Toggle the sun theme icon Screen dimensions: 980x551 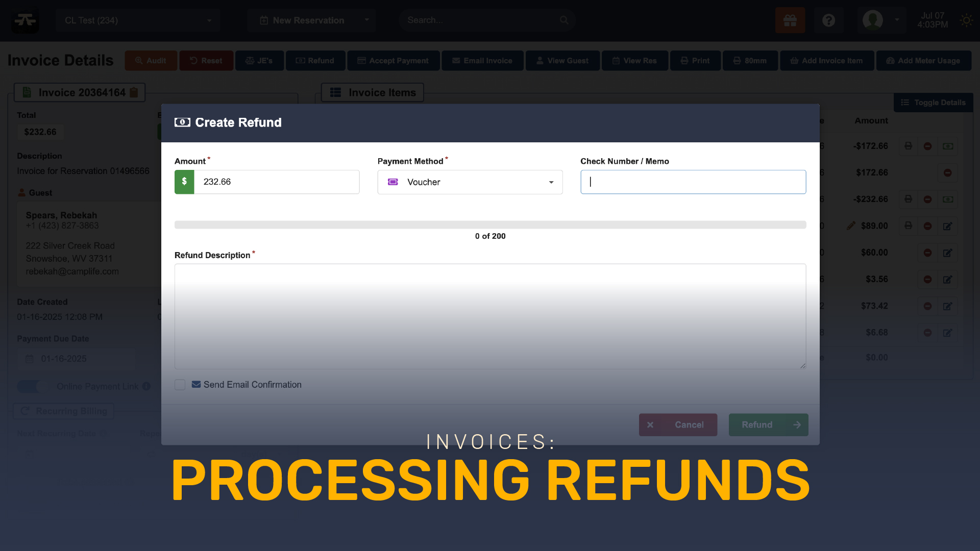966,20
